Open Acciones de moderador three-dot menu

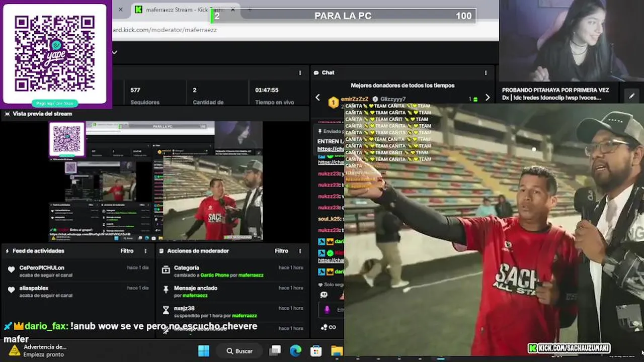coord(300,251)
